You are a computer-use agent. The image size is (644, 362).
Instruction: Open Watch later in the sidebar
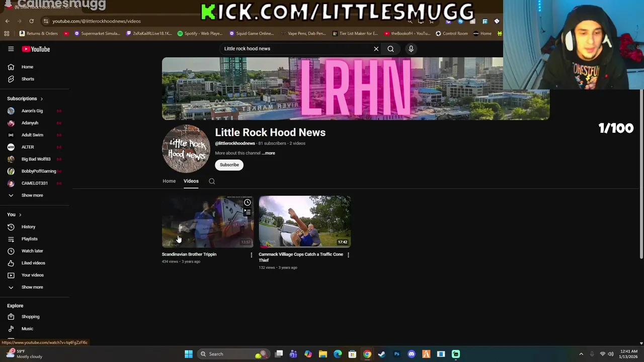click(32, 251)
